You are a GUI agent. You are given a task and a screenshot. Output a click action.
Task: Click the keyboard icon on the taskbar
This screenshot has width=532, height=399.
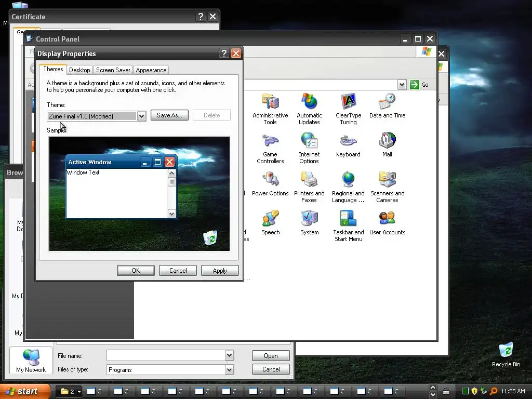coord(446,392)
